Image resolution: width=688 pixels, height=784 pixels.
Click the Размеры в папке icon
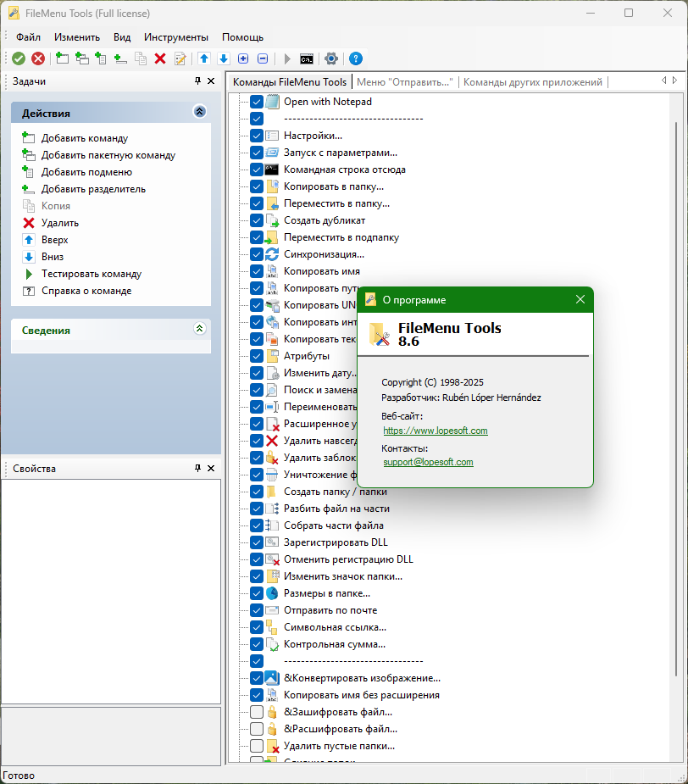click(272, 593)
